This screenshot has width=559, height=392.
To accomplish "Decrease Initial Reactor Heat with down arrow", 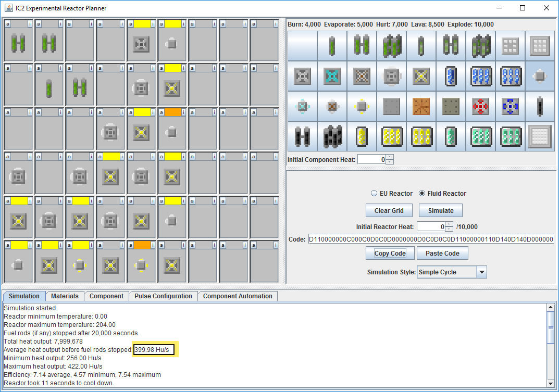I will click(x=449, y=229).
